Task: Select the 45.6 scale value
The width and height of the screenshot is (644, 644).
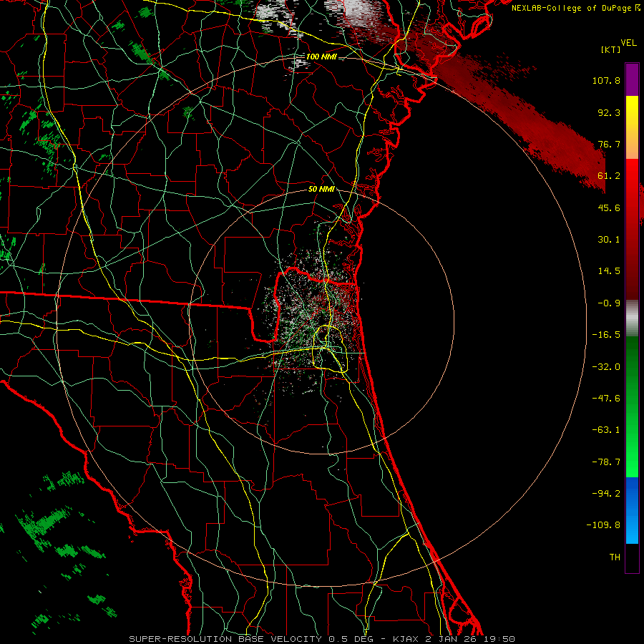Action: click(x=609, y=208)
